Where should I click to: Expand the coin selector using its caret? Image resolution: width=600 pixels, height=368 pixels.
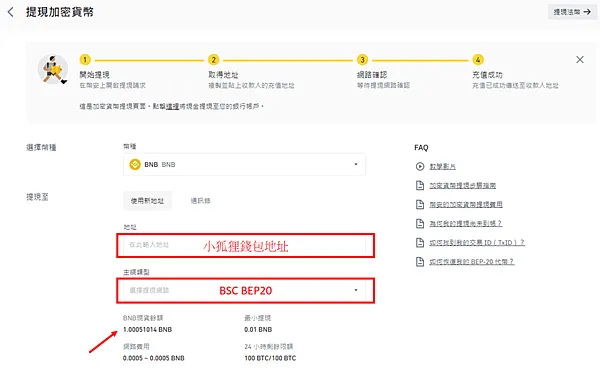click(x=356, y=164)
